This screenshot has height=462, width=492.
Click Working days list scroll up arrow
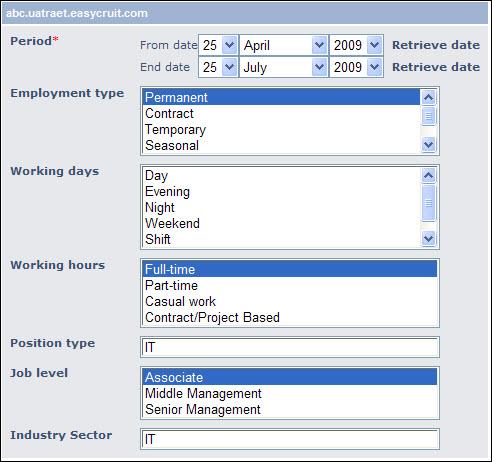tap(428, 175)
